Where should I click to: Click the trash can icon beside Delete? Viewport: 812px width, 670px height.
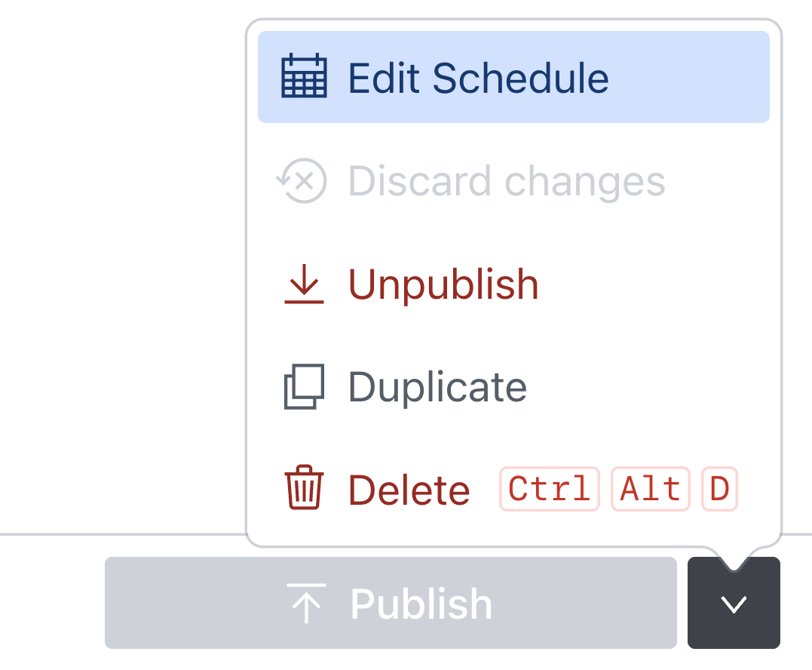tap(304, 489)
